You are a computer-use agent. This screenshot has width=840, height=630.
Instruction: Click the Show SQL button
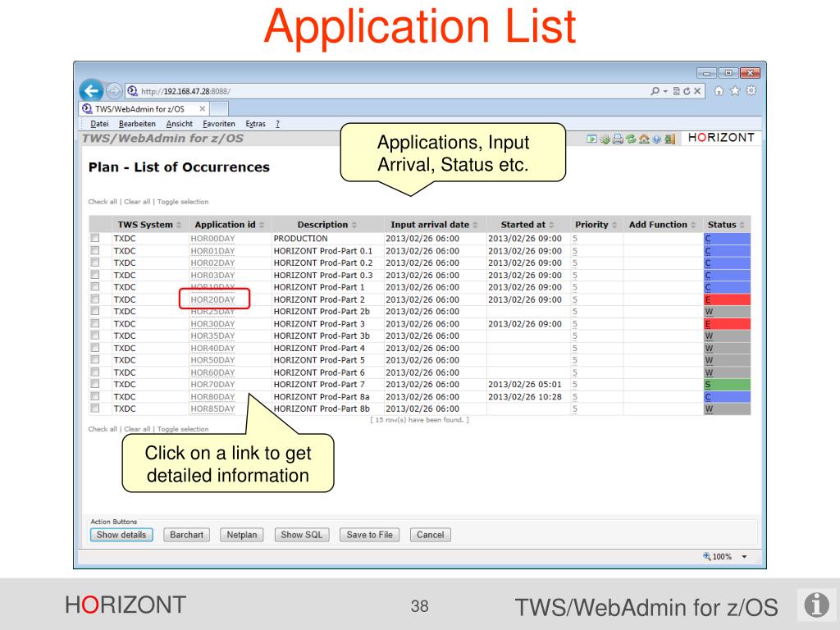(x=302, y=535)
